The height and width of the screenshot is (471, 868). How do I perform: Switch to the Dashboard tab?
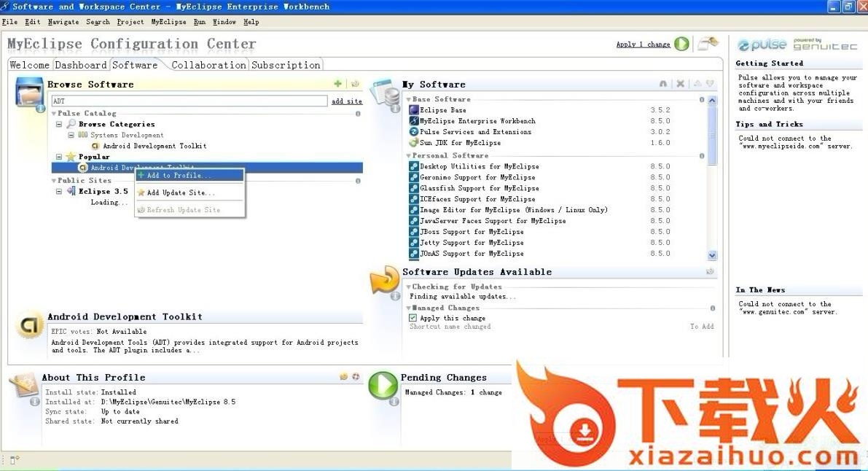click(81, 65)
